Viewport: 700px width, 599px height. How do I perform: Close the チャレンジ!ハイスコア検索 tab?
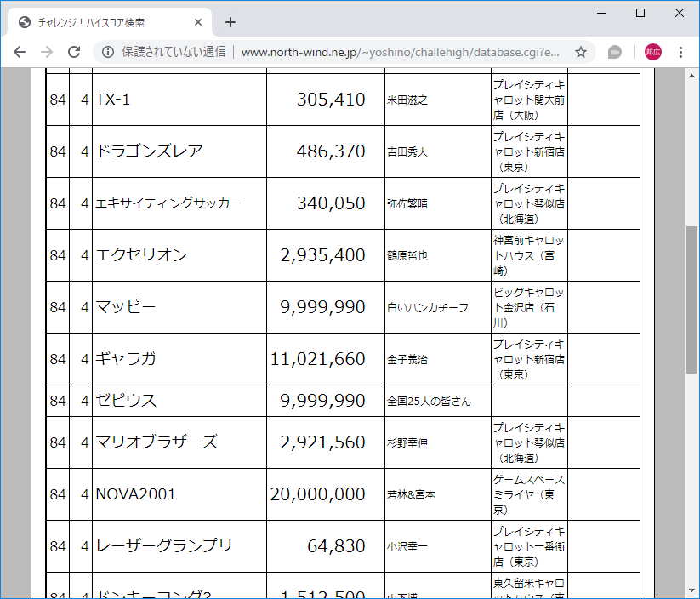tap(198, 22)
